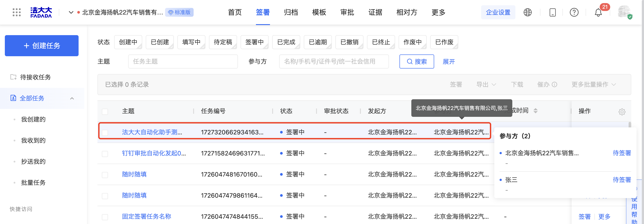644x224 pixels.
Task: Click the 搜索 button
Action: (417, 61)
